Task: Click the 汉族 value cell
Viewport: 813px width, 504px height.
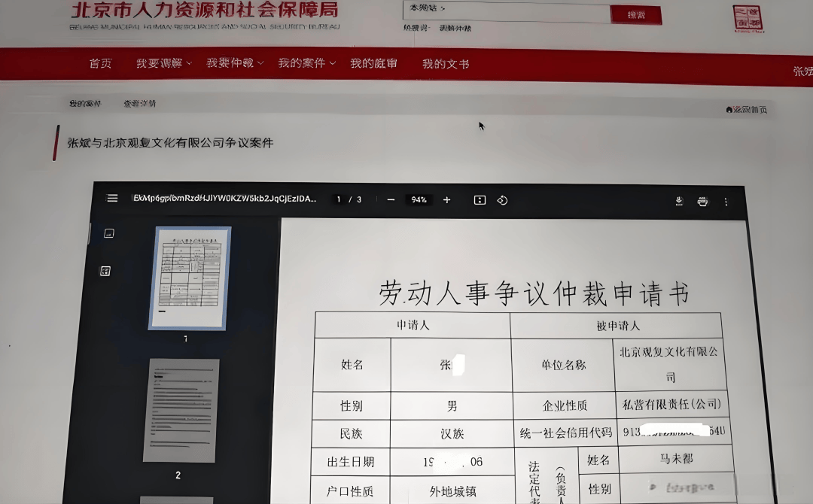Action: (x=452, y=433)
